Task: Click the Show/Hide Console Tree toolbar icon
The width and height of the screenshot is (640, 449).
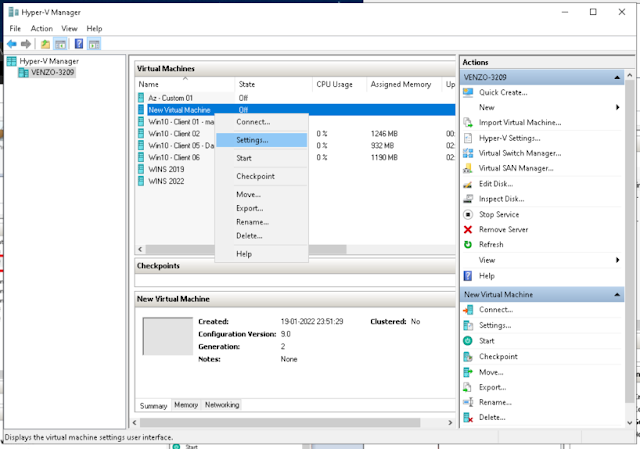Action: 60,44
